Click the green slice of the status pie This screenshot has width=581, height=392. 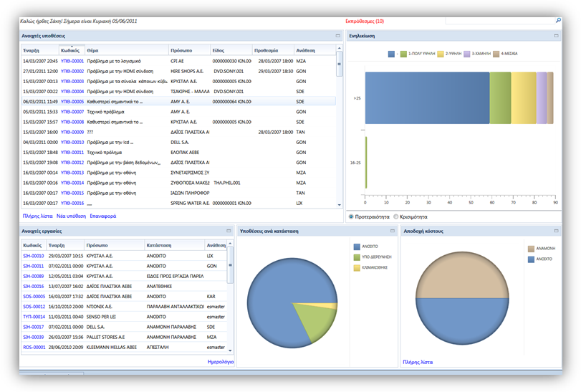point(316,321)
